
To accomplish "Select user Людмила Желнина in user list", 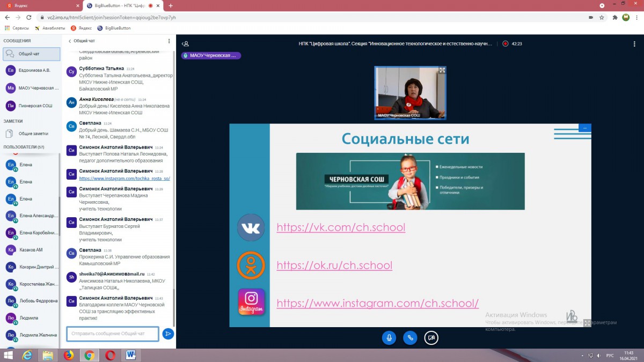I will [x=32, y=335].
